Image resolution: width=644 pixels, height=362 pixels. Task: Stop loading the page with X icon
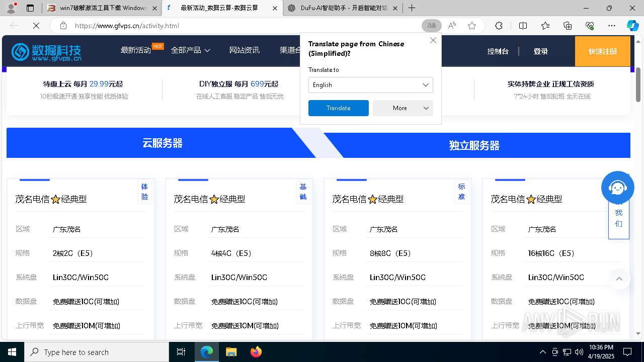pos(36,26)
